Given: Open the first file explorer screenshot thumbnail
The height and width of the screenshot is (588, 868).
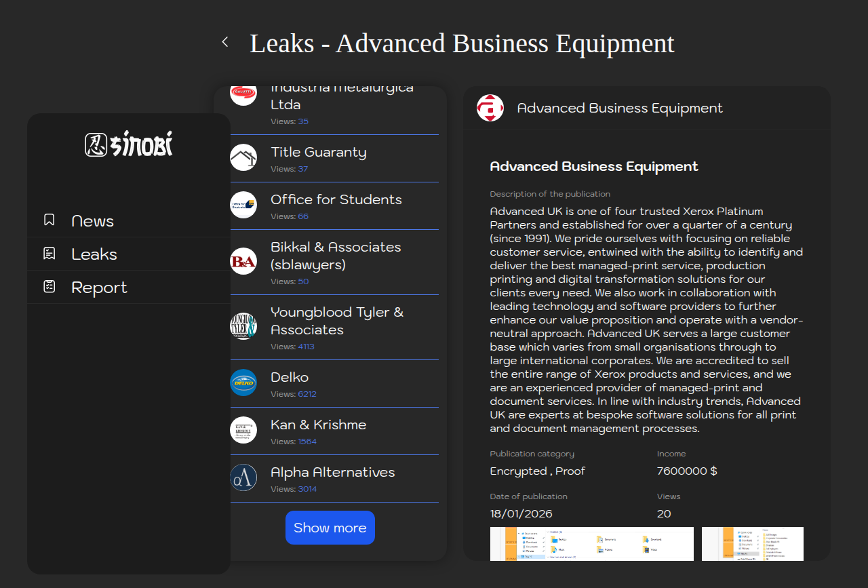Looking at the screenshot, I should tap(591, 544).
